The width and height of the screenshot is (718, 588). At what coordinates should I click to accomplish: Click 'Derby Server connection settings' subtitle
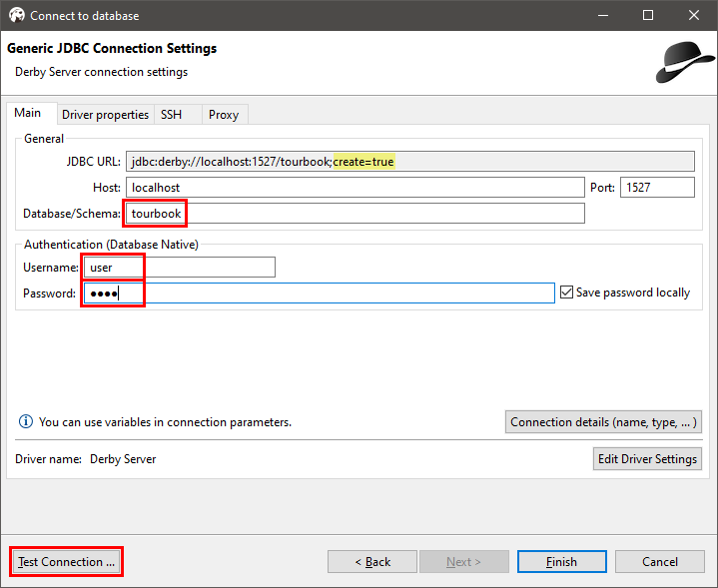[x=101, y=72]
